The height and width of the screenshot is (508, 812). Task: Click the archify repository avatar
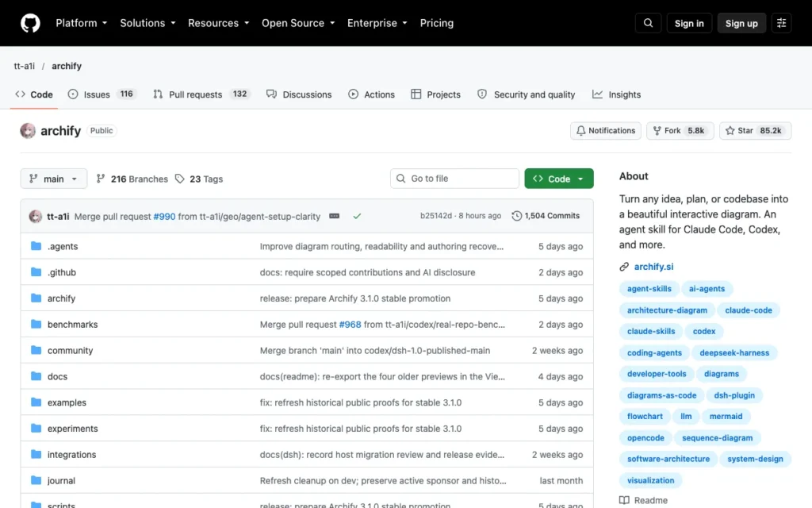(x=28, y=131)
